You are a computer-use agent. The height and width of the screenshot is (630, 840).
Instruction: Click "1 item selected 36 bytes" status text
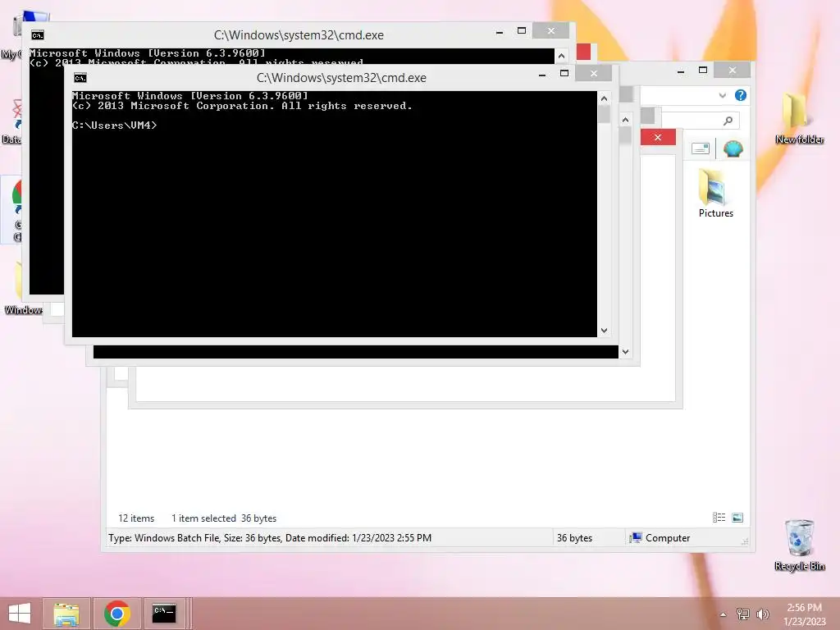[224, 518]
